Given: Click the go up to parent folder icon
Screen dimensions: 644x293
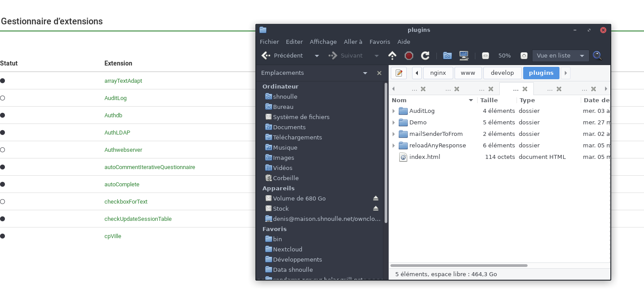Looking at the screenshot, I should [392, 56].
